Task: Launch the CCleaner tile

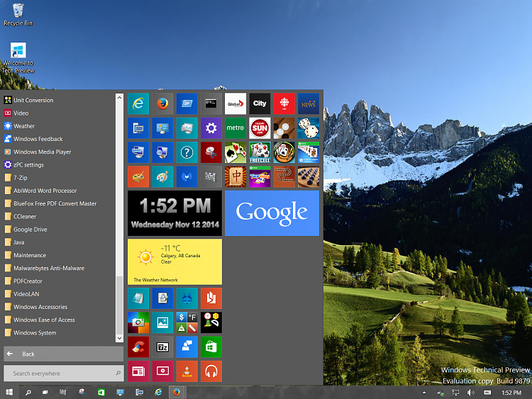Action: [x=138, y=347]
